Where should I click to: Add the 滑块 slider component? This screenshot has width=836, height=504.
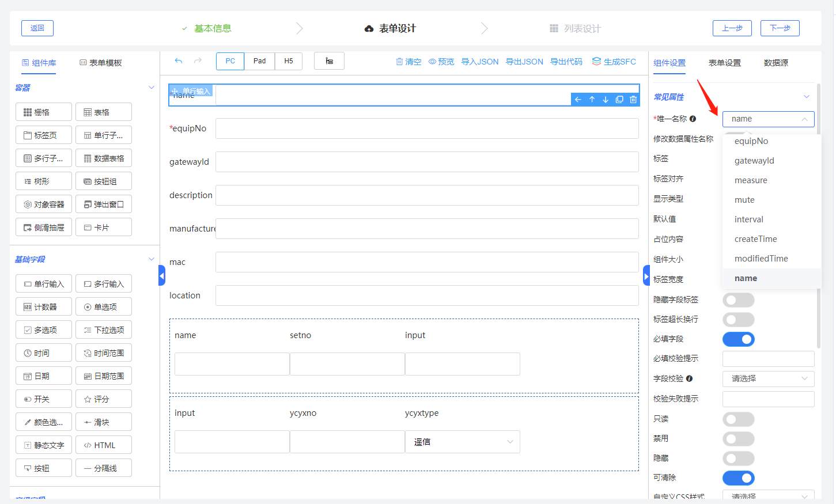pos(104,422)
